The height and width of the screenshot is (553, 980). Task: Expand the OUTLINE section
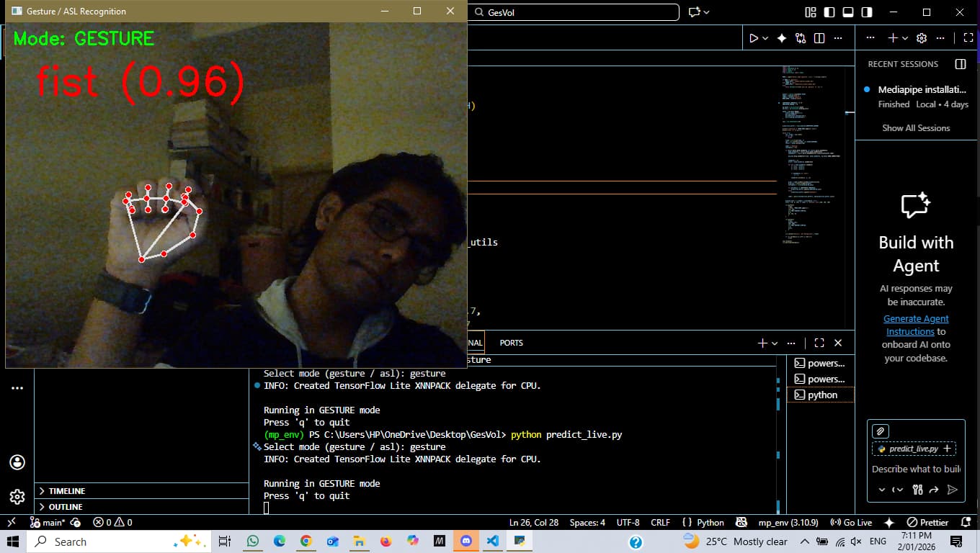pyautogui.click(x=66, y=507)
